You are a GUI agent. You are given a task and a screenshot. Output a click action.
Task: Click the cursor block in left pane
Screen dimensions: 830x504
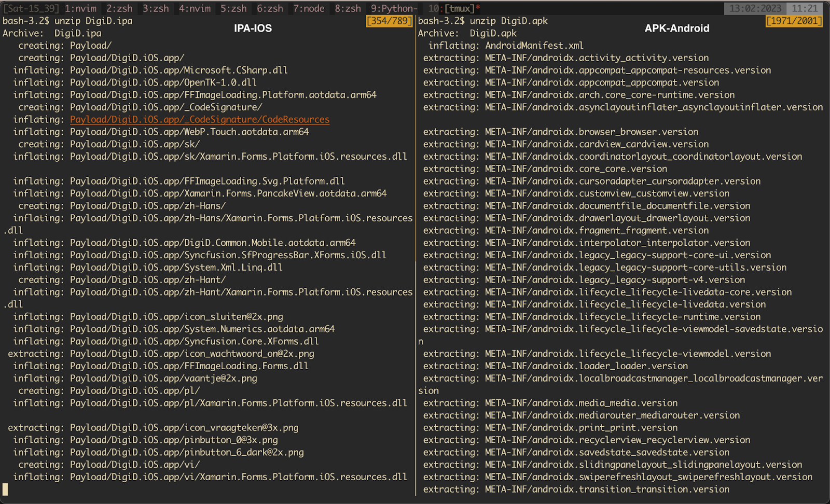[5, 489]
